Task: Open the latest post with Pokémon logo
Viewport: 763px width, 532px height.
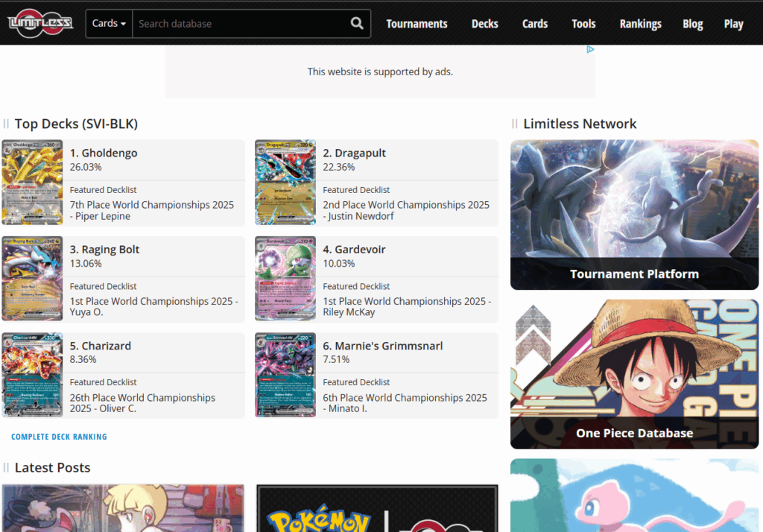Action: (377, 508)
